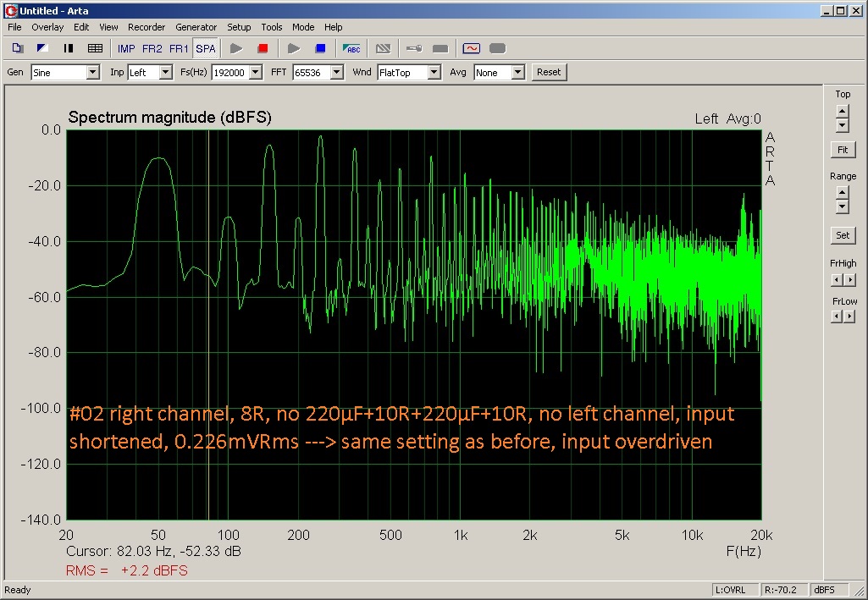Click the 50 Hz peak in the spectrum

[x=159, y=159]
